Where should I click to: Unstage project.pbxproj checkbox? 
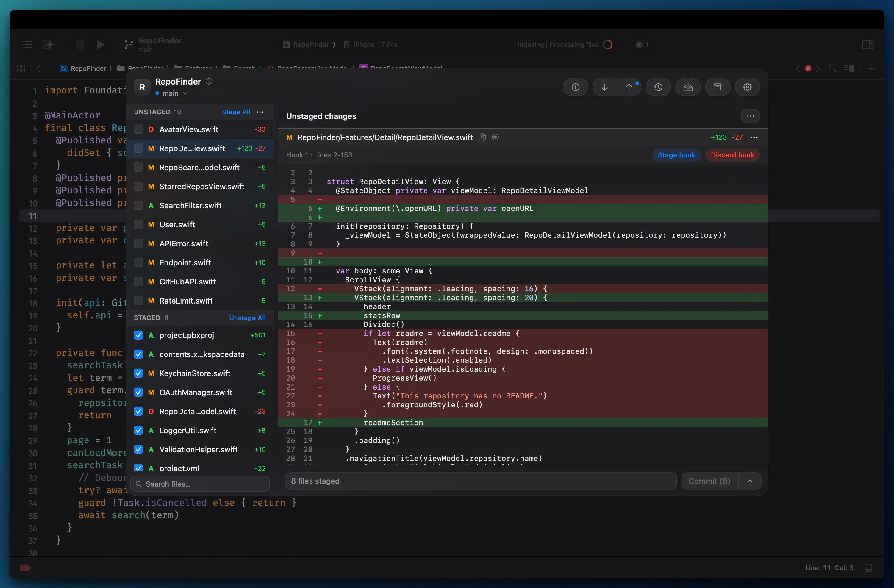(138, 335)
